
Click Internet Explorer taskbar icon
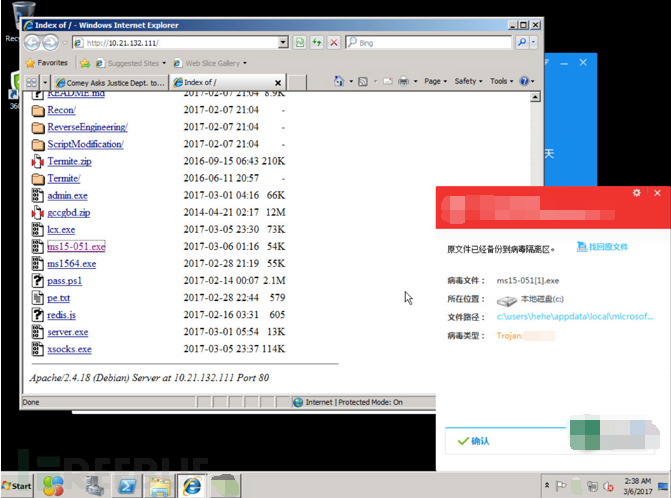192,486
